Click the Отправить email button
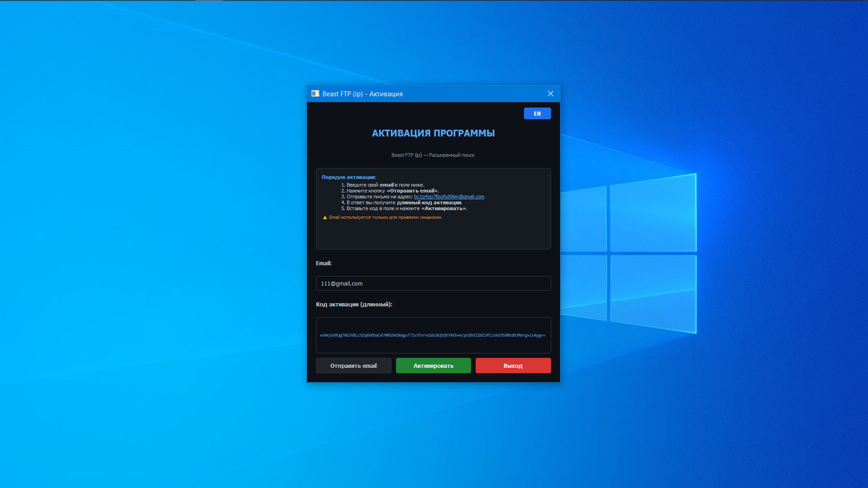 click(x=354, y=366)
